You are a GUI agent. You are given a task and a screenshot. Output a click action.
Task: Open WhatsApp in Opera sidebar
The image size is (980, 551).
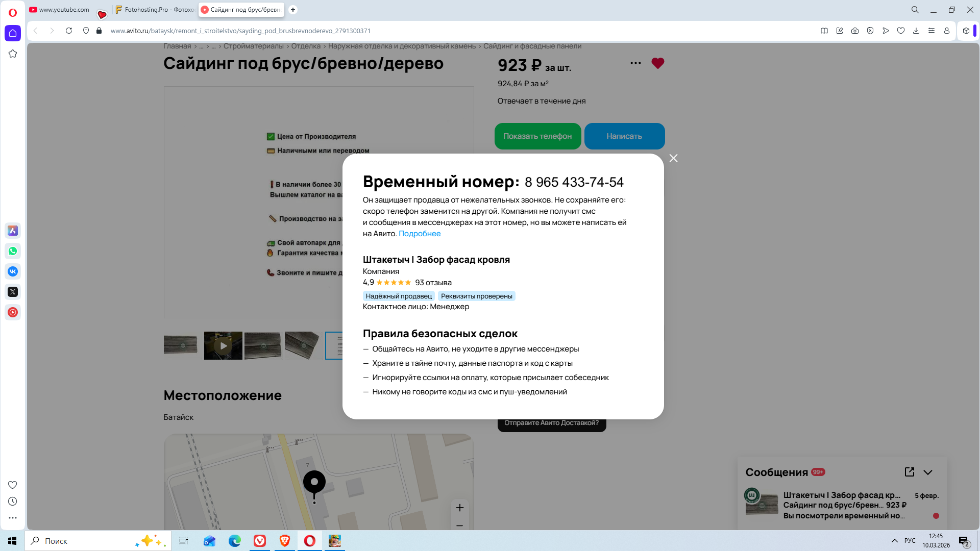pos(13,251)
